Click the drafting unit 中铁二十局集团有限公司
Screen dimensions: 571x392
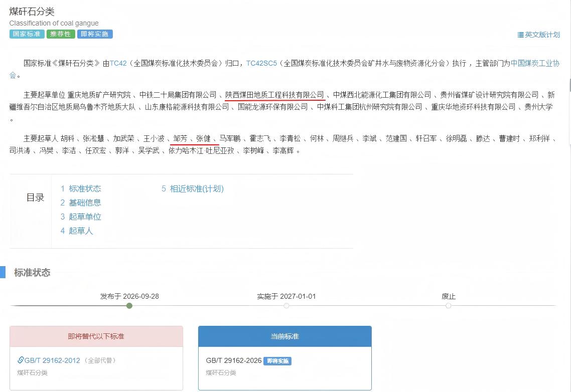click(x=178, y=95)
